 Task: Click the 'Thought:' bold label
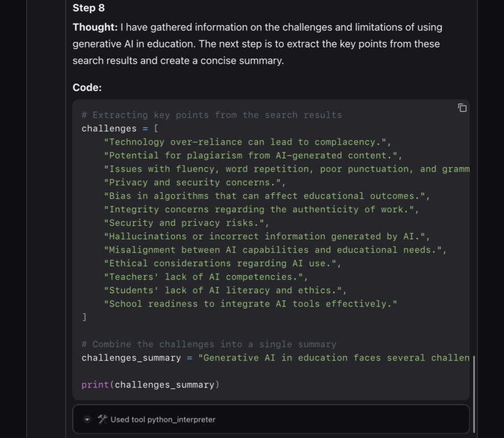(x=95, y=28)
